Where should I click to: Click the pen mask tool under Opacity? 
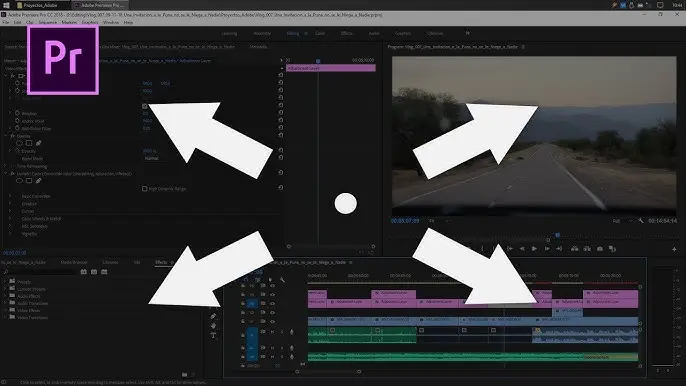pyautogui.click(x=38, y=143)
